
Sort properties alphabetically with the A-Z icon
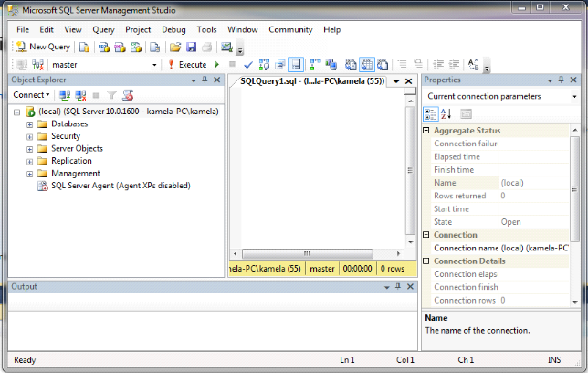point(446,114)
